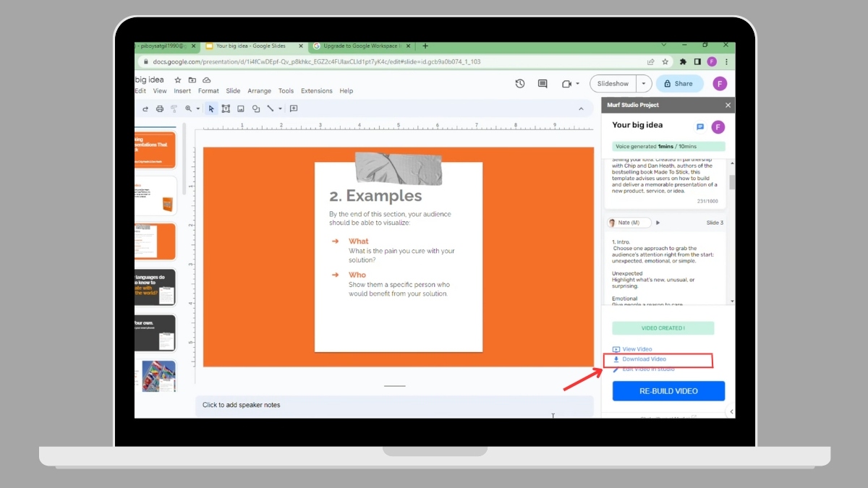Viewport: 868px width, 488px height.
Task: Click the Chrome extensions puzzle icon
Action: (x=683, y=62)
